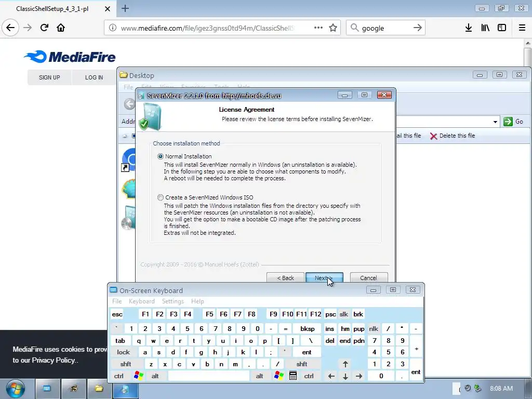Screen dimensions: 532x399
Task: Open the SevenMizer installer taskbar button
Action: [x=125, y=389]
